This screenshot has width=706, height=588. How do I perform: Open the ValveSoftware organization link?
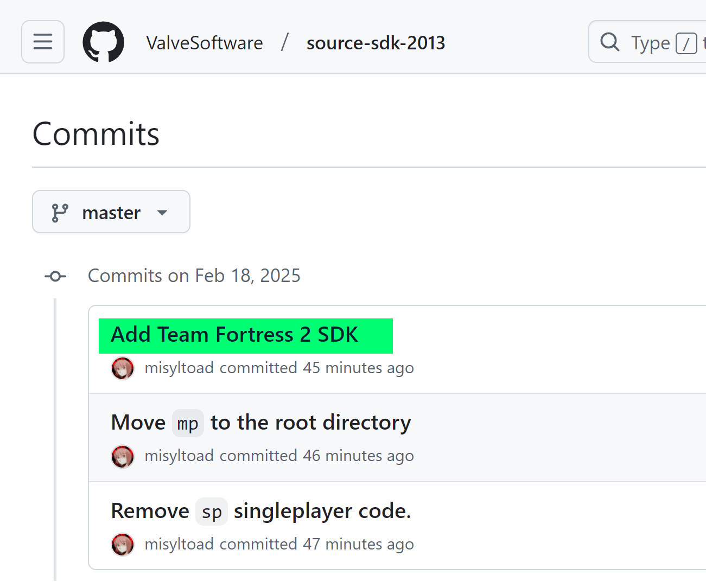click(x=205, y=43)
